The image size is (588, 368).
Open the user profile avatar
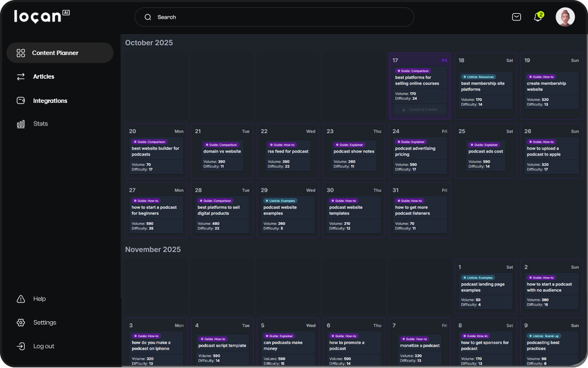565,17
